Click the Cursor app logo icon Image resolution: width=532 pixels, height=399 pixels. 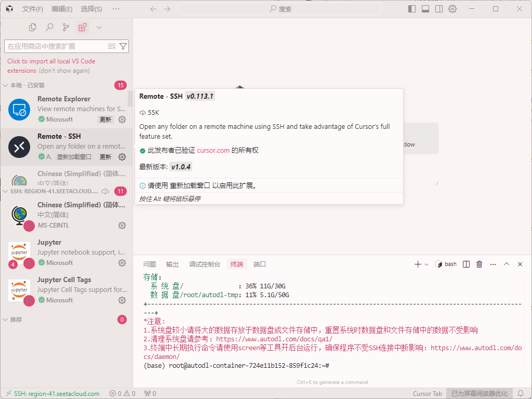[9, 9]
